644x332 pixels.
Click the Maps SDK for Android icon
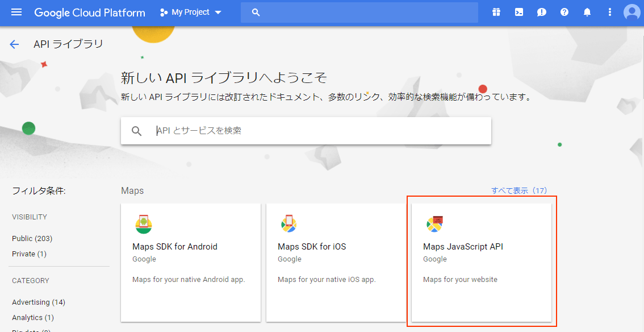[x=144, y=224]
